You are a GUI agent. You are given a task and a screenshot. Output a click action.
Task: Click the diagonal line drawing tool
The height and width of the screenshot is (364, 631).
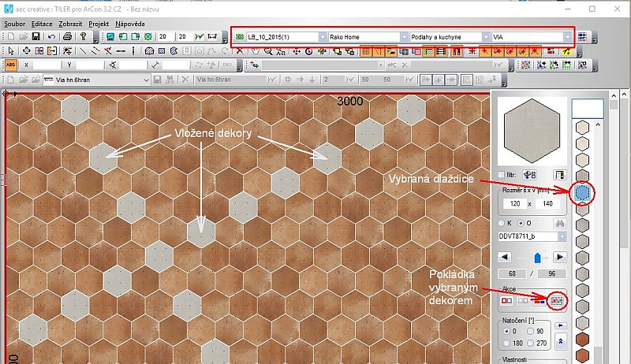[83, 51]
